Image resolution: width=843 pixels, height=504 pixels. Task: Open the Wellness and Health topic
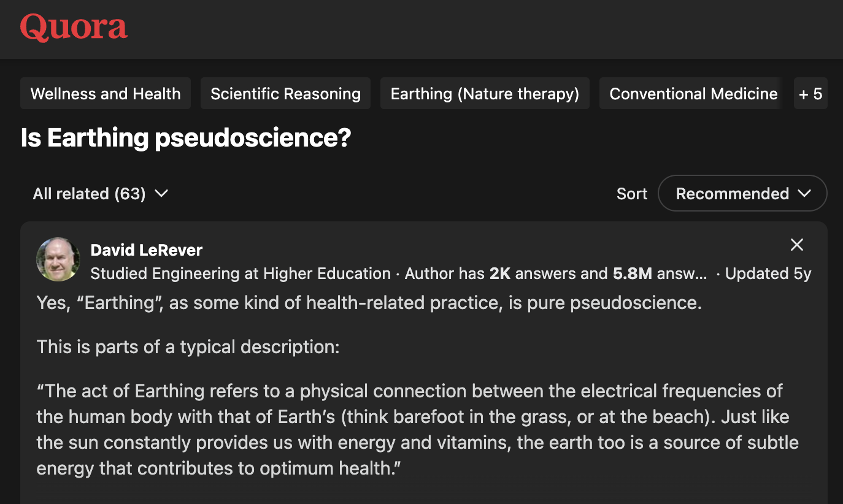(106, 94)
